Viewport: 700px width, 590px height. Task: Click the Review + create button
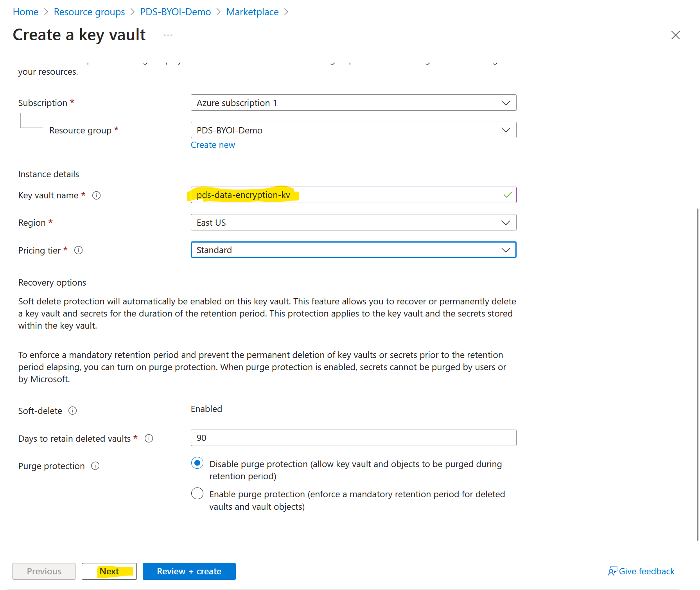(x=189, y=571)
